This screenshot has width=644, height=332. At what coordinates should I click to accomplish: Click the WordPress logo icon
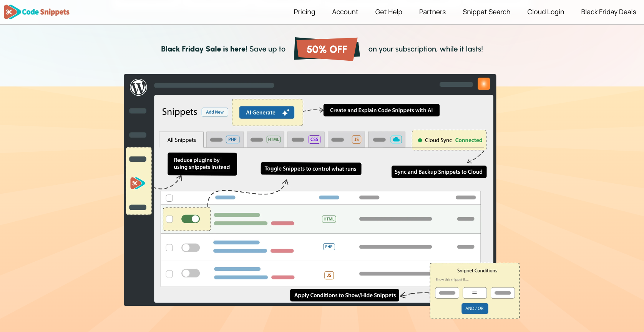(138, 87)
